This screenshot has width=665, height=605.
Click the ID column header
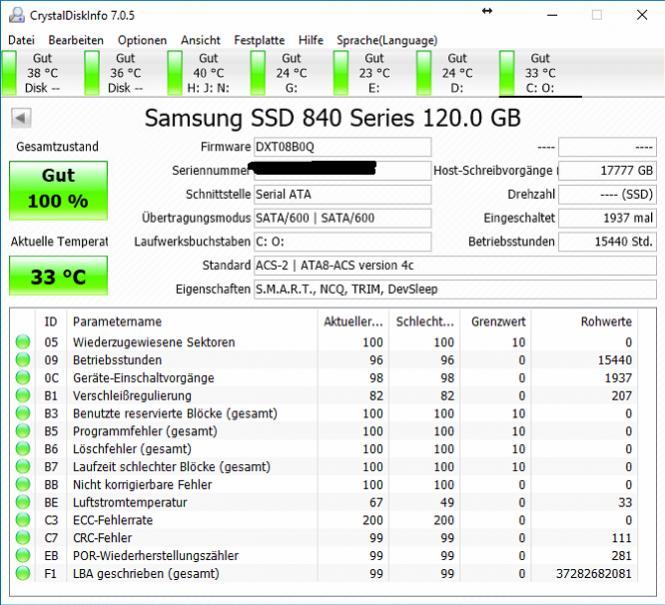(x=50, y=322)
